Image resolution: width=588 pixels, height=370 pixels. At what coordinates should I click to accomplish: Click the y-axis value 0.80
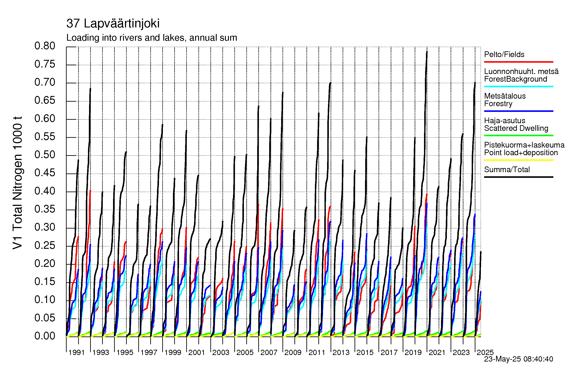click(x=45, y=46)
